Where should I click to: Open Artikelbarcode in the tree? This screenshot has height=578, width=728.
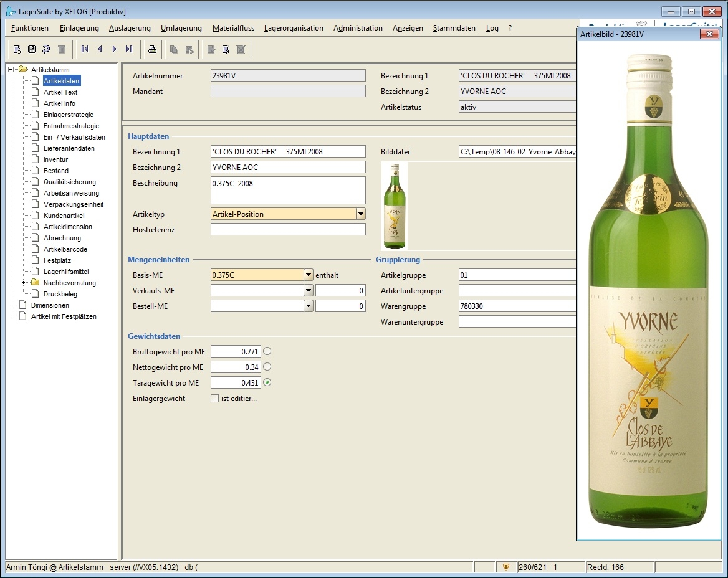point(65,249)
